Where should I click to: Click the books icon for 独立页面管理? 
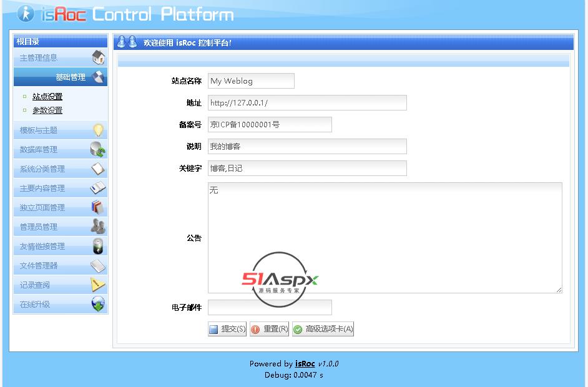coord(97,207)
